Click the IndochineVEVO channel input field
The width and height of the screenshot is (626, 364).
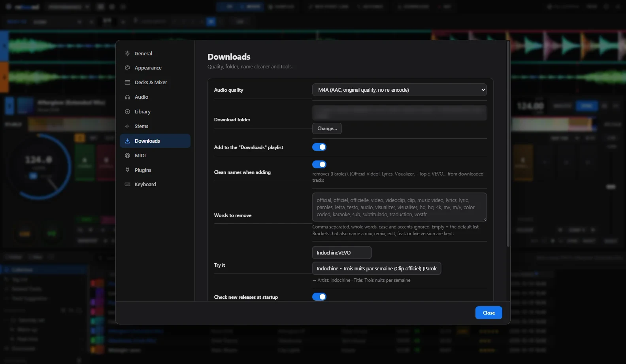(x=342, y=253)
